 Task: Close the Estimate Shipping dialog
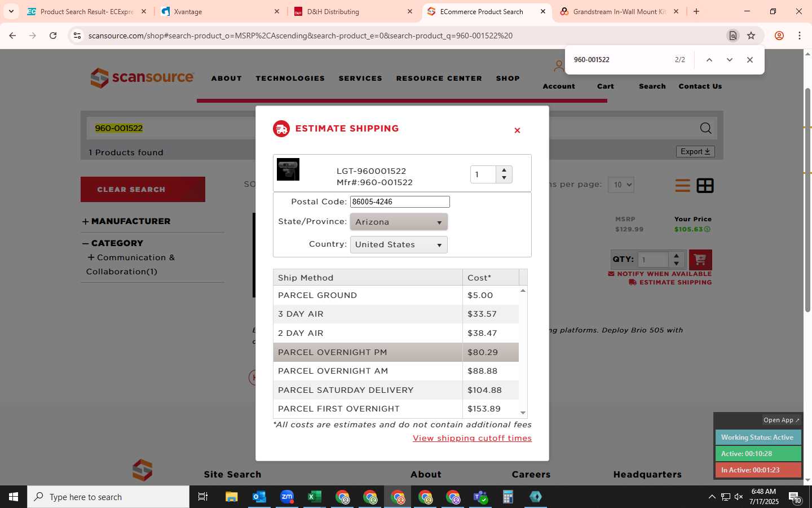(x=517, y=130)
